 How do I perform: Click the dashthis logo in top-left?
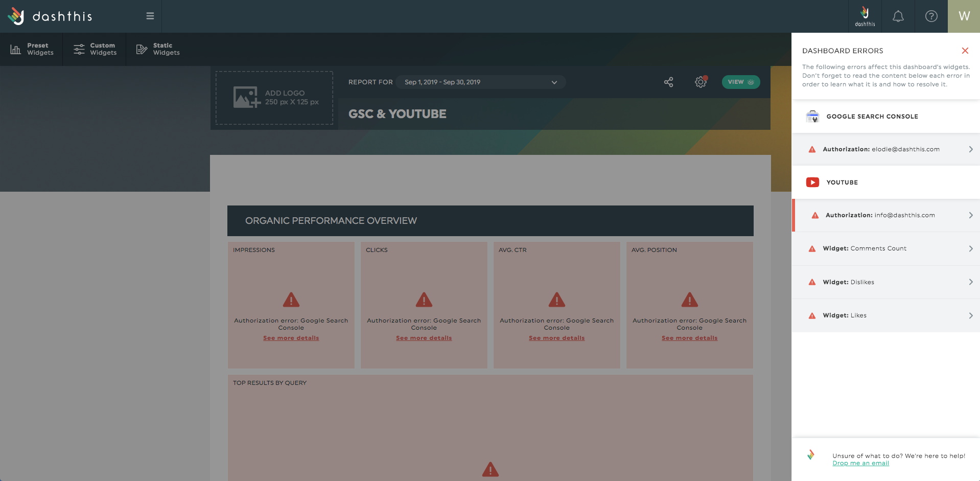(50, 16)
